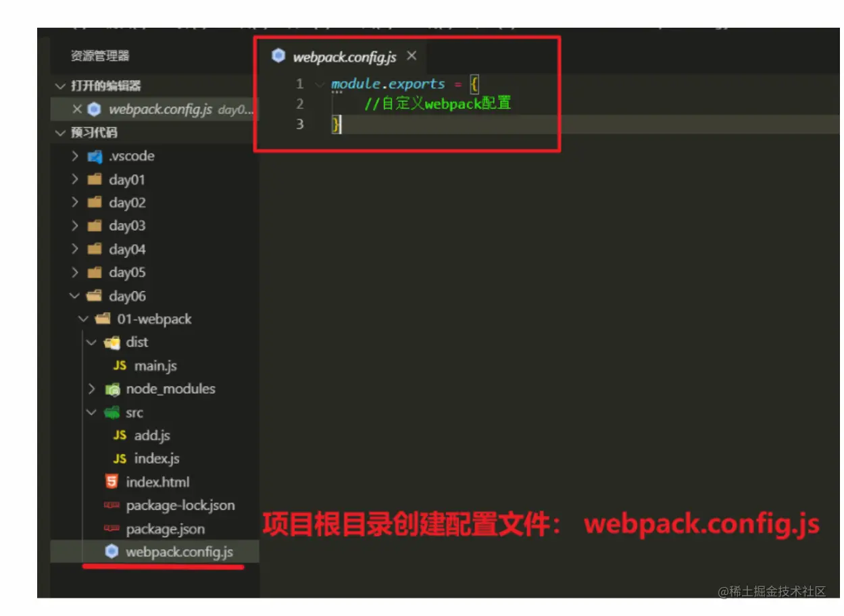Click the webpack.config.js editor tab label
This screenshot has width=844, height=616.
345,57
